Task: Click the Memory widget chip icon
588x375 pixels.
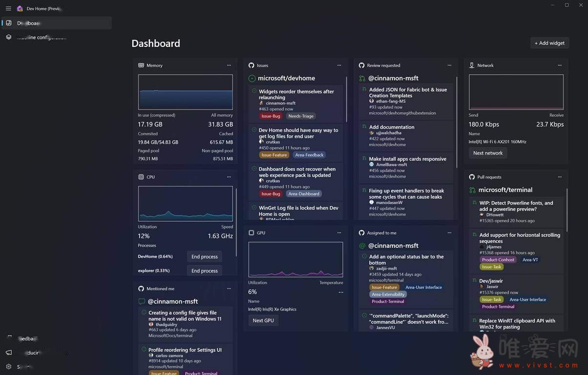Action: point(141,65)
